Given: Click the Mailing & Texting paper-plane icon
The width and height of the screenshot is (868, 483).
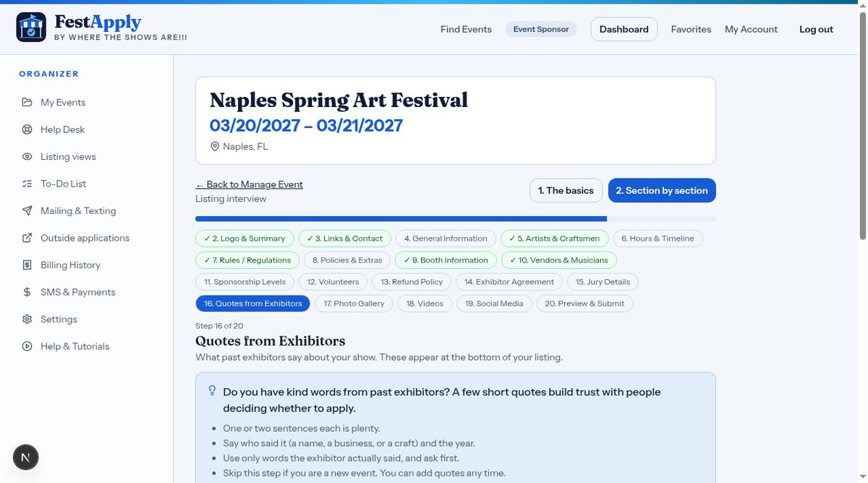Looking at the screenshot, I should coord(27,211).
